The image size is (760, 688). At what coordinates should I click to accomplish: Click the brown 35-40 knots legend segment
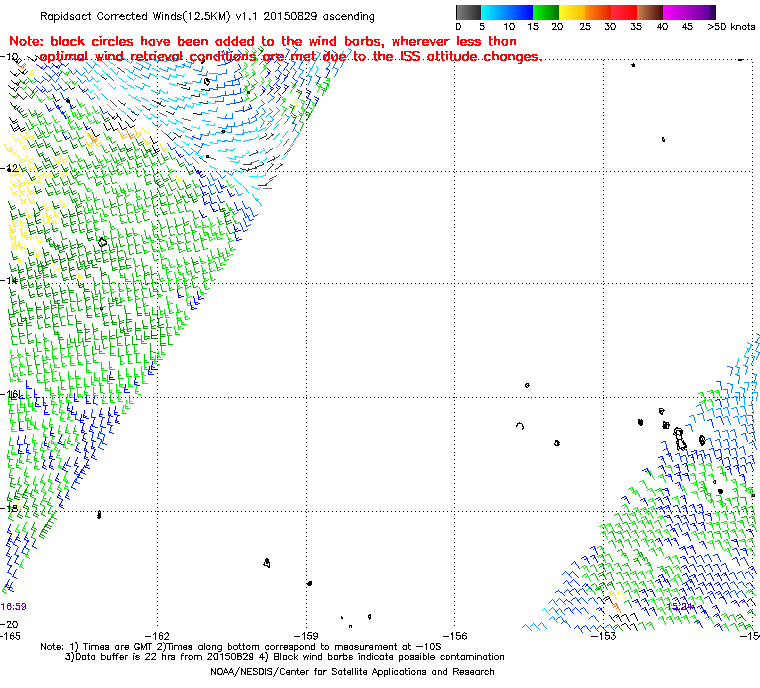click(650, 12)
